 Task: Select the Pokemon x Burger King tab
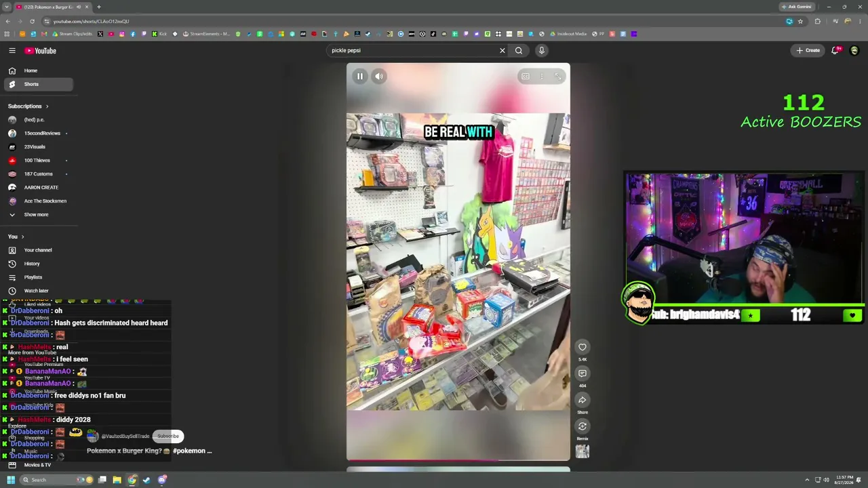point(53,7)
